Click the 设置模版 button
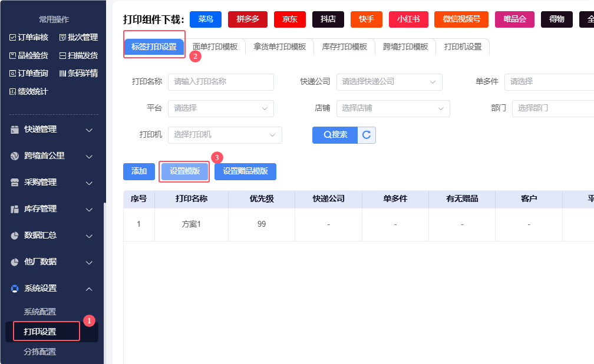The width and height of the screenshot is (594, 364). click(x=184, y=171)
